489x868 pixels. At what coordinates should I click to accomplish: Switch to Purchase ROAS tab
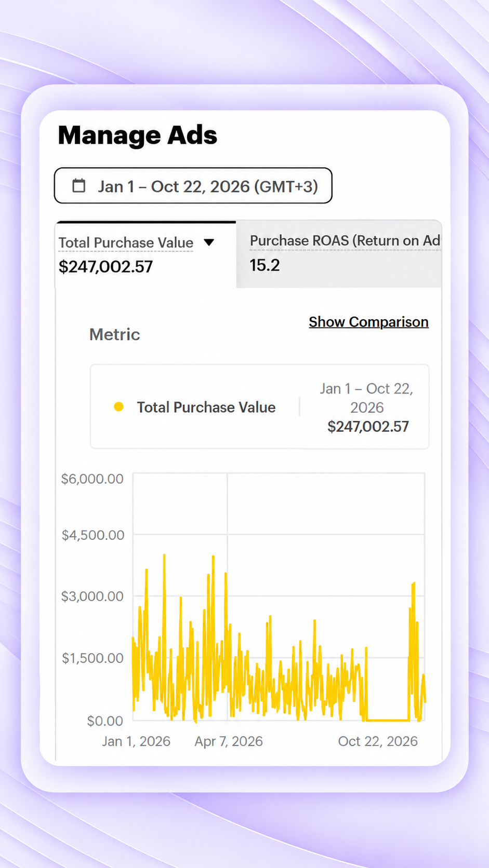pyautogui.click(x=339, y=254)
